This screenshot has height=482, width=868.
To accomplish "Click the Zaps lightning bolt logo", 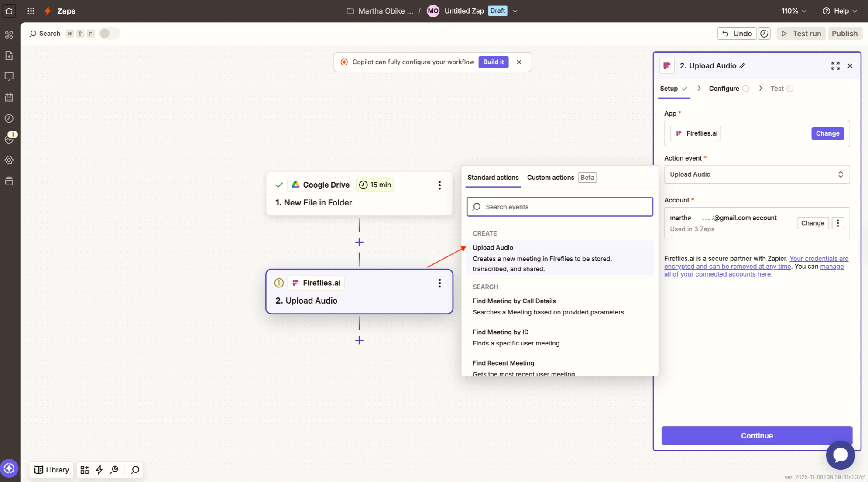I will pyautogui.click(x=48, y=11).
